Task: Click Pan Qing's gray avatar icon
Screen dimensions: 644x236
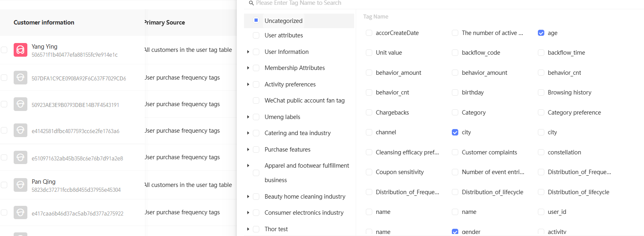Action: [21, 185]
